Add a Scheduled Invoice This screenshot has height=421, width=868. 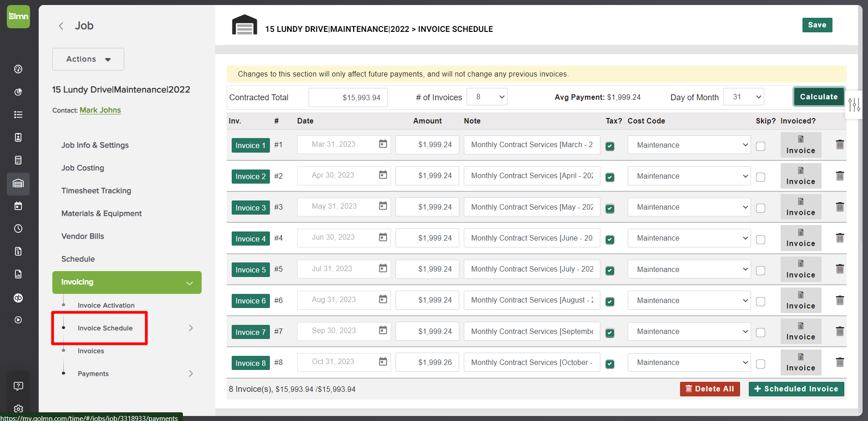click(x=796, y=389)
